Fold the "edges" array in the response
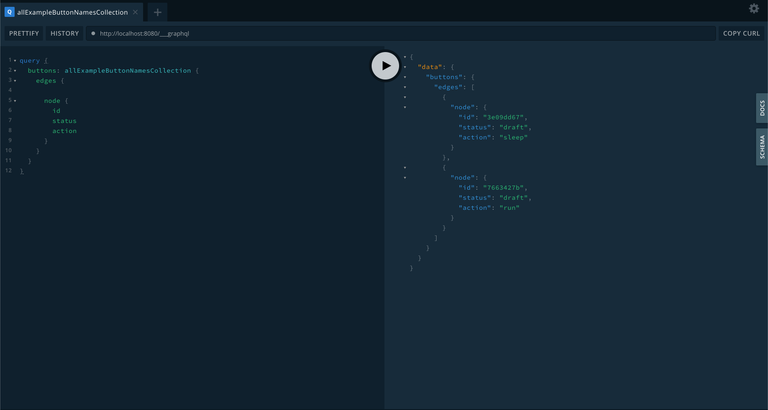 coord(405,87)
